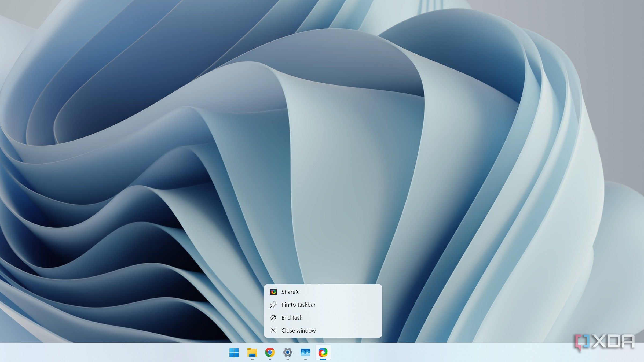The image size is (644, 362).
Task: Open File Explorer from the taskbar
Action: (252, 352)
